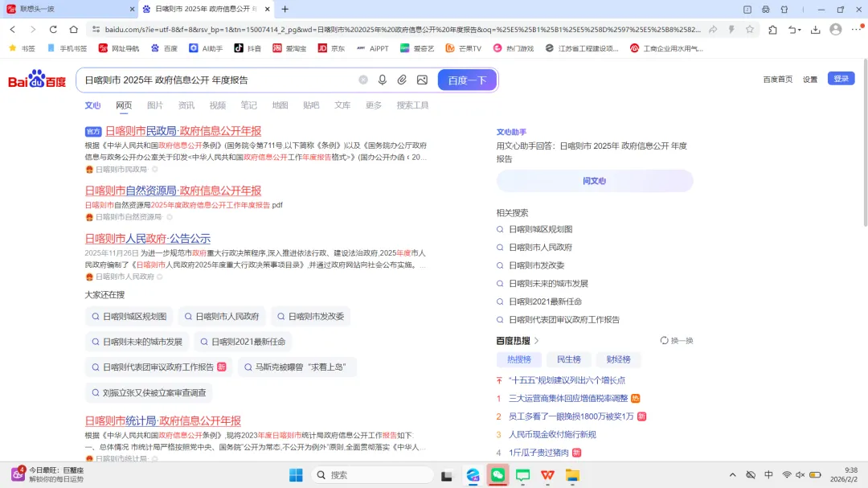Open the taskbar Edge browser icon
The width and height of the screenshot is (868, 488).
click(473, 474)
